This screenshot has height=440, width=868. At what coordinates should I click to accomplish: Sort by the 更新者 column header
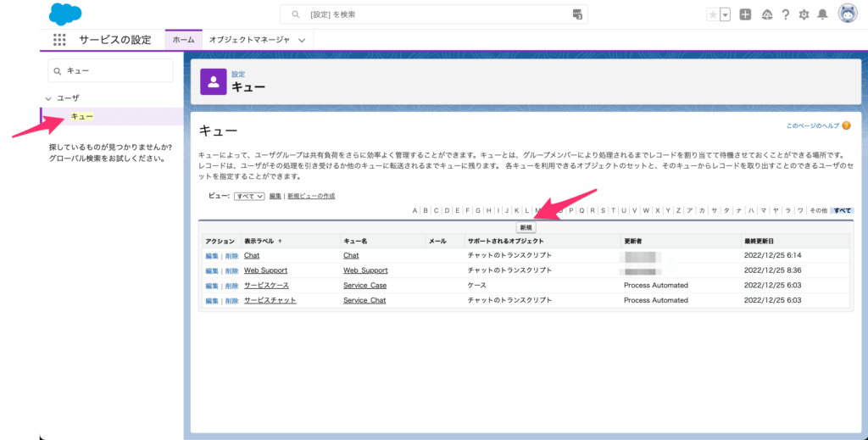click(632, 242)
